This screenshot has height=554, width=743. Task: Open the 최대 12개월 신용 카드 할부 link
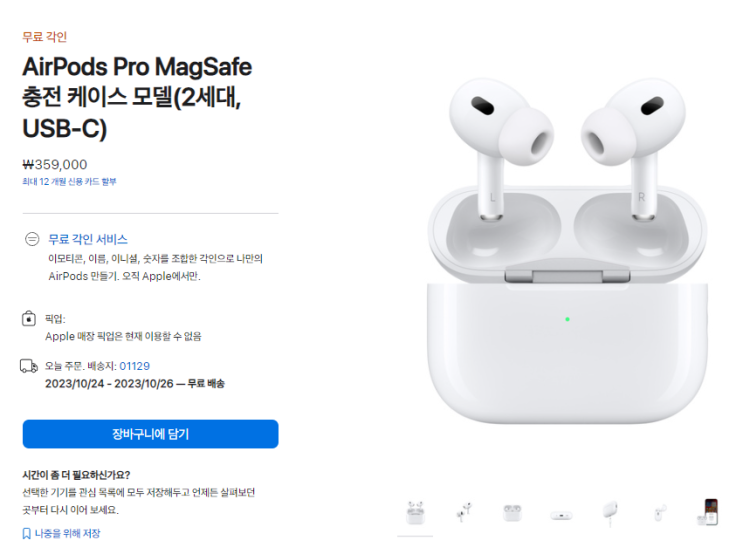(69, 182)
